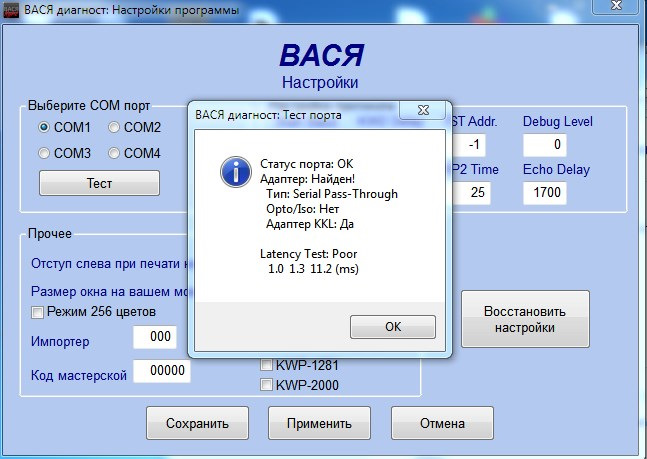
Task: Click the Адаптер: Найден! text
Action: tap(307, 179)
